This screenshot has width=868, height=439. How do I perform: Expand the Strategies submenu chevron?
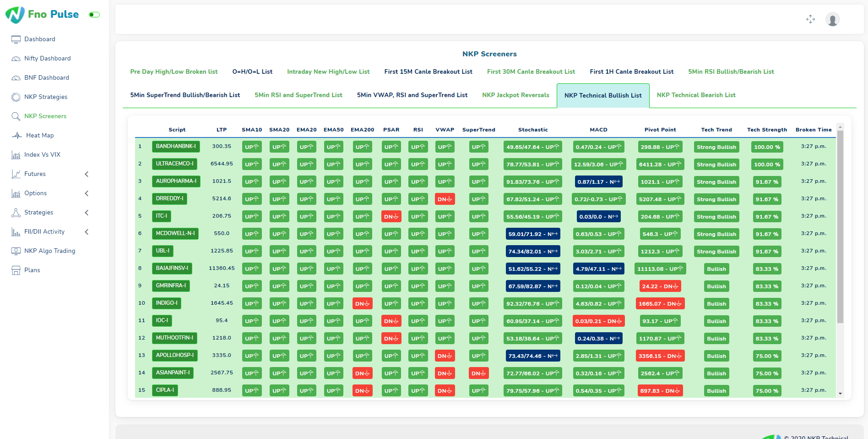click(87, 213)
